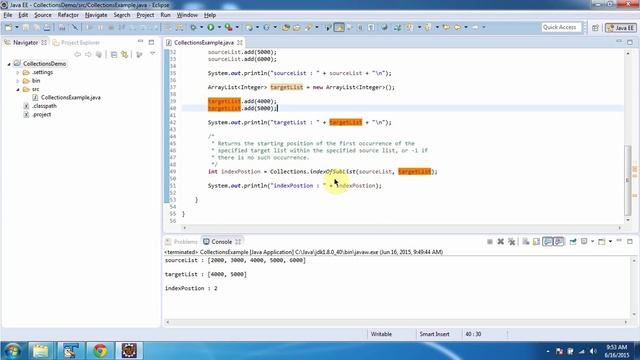The image size is (640, 360).
Task: Open the Navigate menu
Action: (96, 15)
